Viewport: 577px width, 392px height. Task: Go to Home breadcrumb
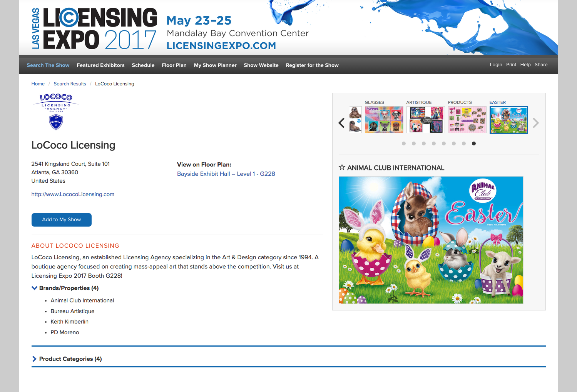(38, 84)
